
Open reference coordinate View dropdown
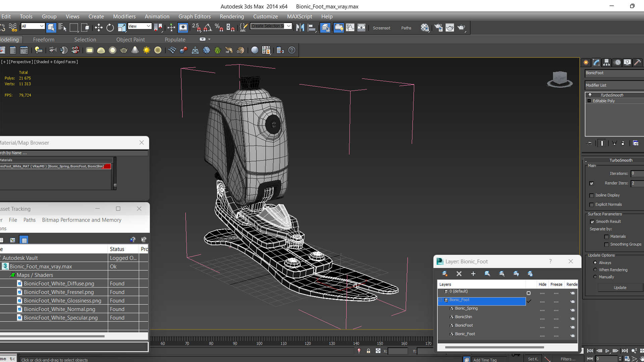(x=140, y=26)
